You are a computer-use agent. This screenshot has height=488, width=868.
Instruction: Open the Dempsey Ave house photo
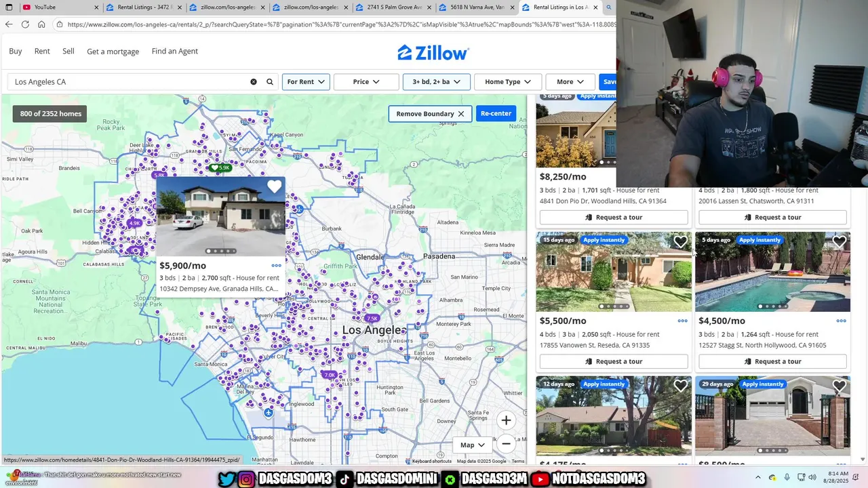point(220,217)
